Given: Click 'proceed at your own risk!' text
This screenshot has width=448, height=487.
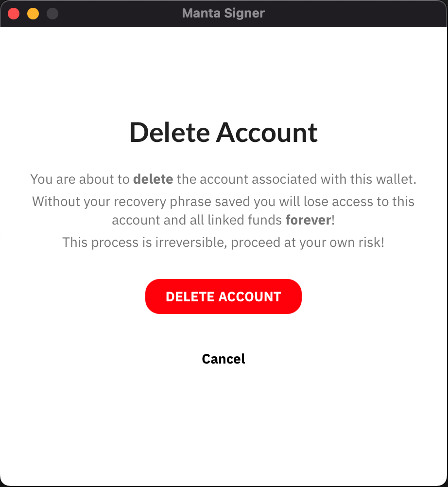Looking at the screenshot, I should click(308, 242).
